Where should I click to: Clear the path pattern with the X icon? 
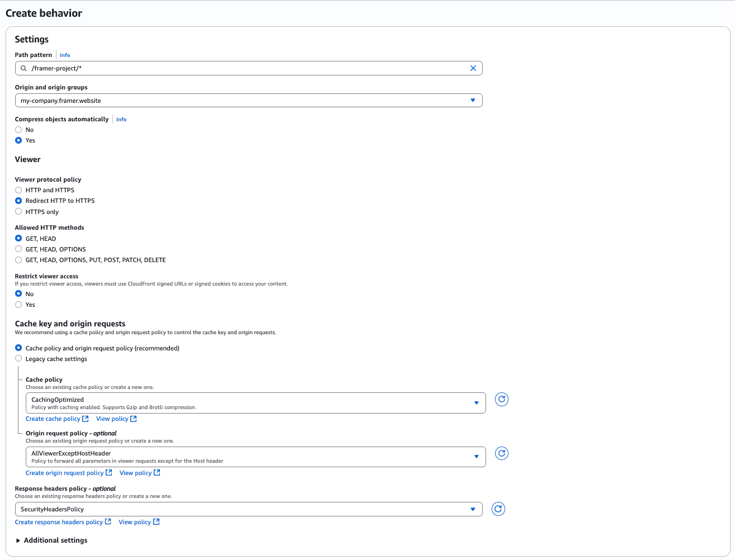coord(473,68)
